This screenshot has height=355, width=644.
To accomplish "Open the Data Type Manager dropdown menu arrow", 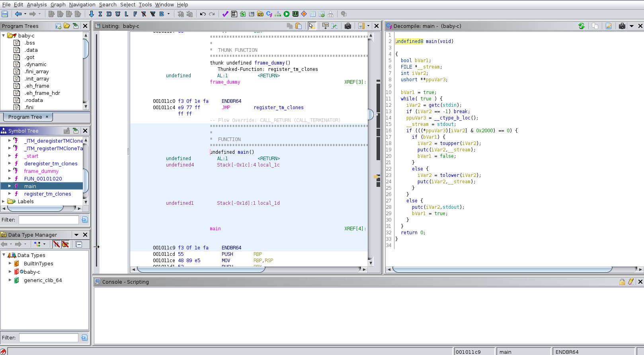I will (x=76, y=235).
